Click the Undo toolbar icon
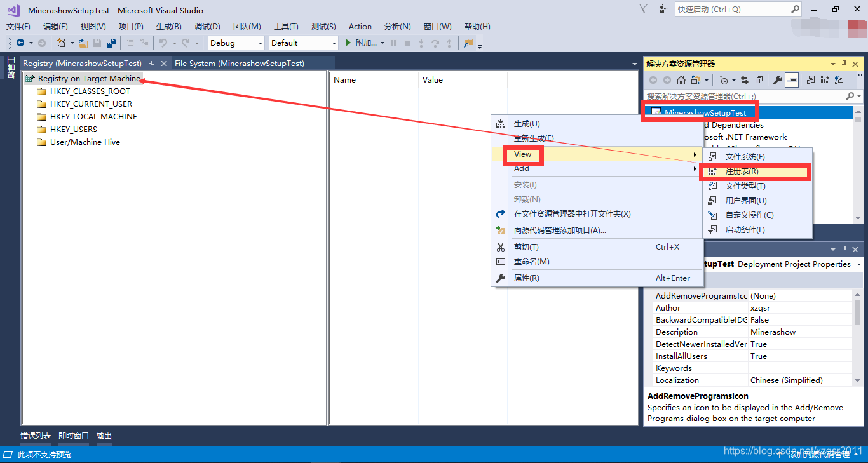 tap(163, 43)
